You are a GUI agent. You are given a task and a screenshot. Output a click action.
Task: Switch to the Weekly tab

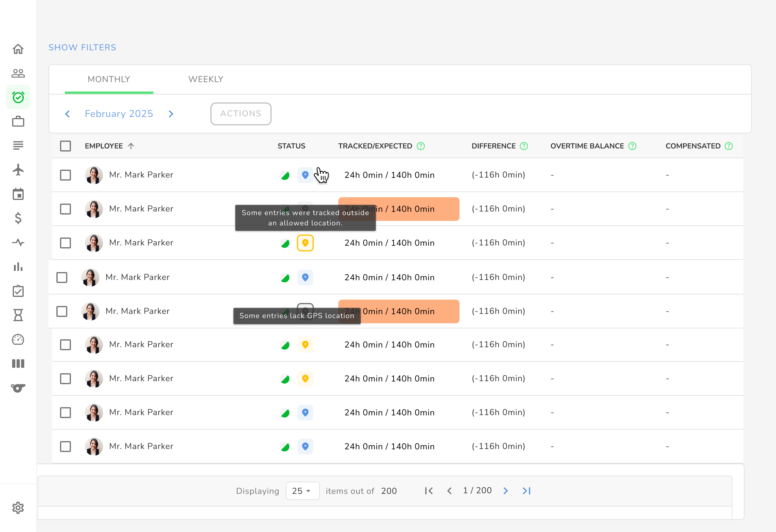(x=206, y=79)
